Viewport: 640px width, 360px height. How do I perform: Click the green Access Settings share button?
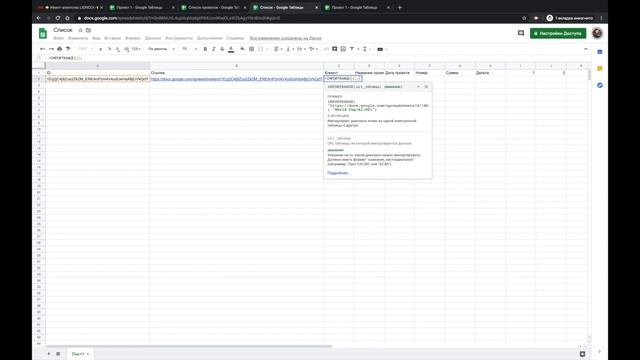[x=558, y=33]
